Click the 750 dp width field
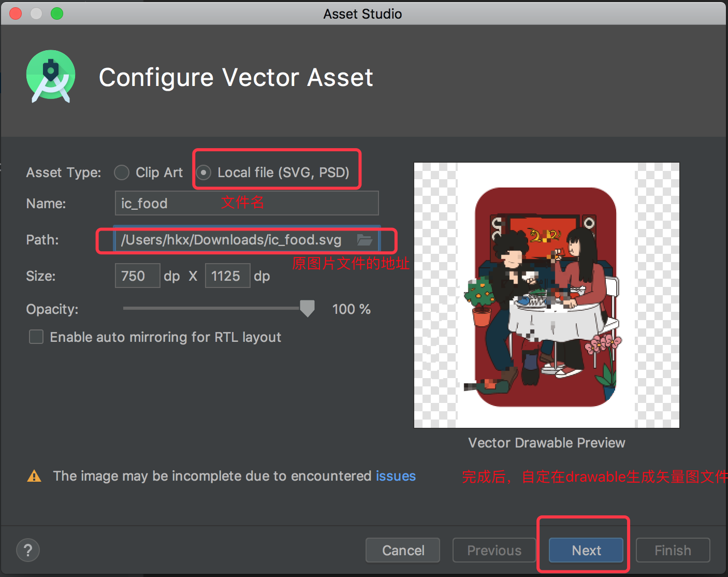 (137, 276)
